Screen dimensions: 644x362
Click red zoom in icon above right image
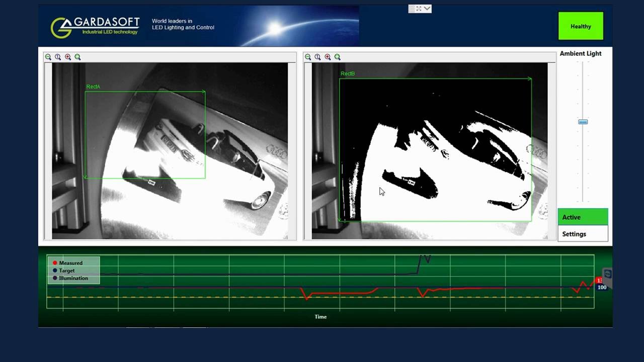(328, 57)
